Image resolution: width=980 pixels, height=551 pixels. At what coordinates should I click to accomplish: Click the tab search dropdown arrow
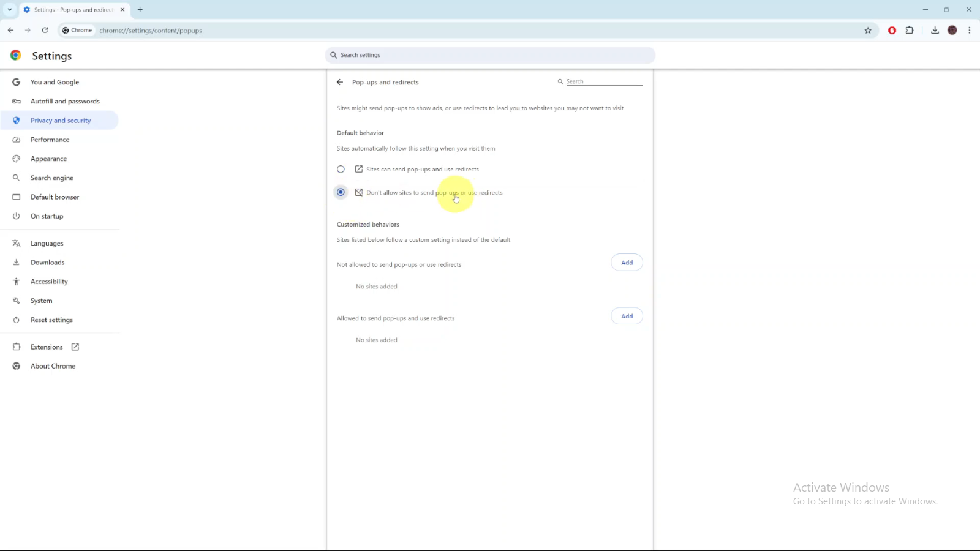[10, 10]
